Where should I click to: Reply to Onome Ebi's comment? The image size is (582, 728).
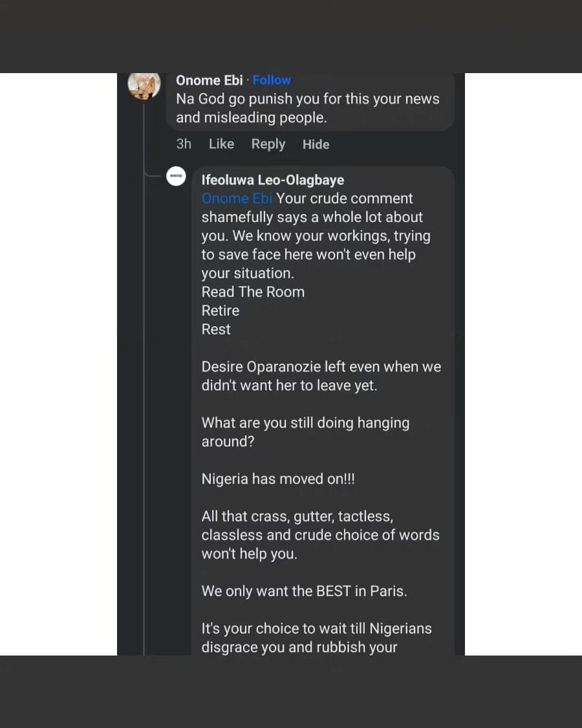tap(268, 144)
